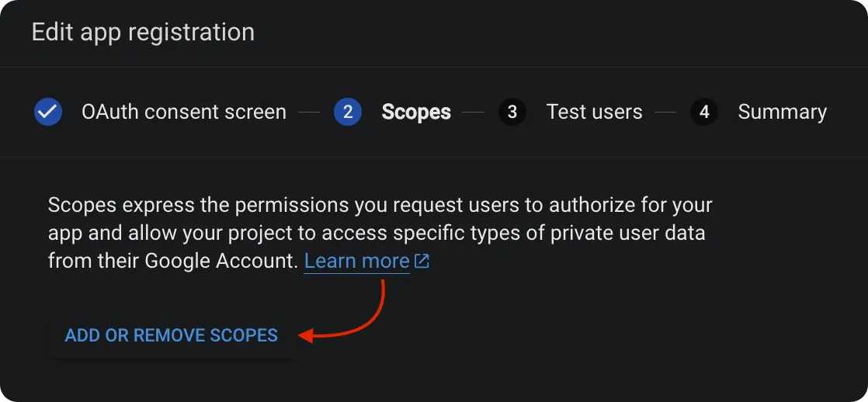
Task: Open the Learn more link
Action: [357, 261]
